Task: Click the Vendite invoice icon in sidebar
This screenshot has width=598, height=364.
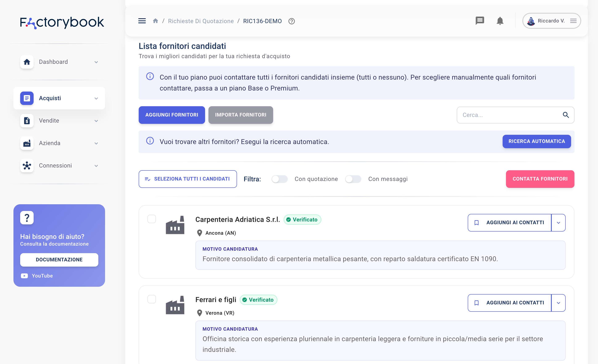Action: click(27, 120)
